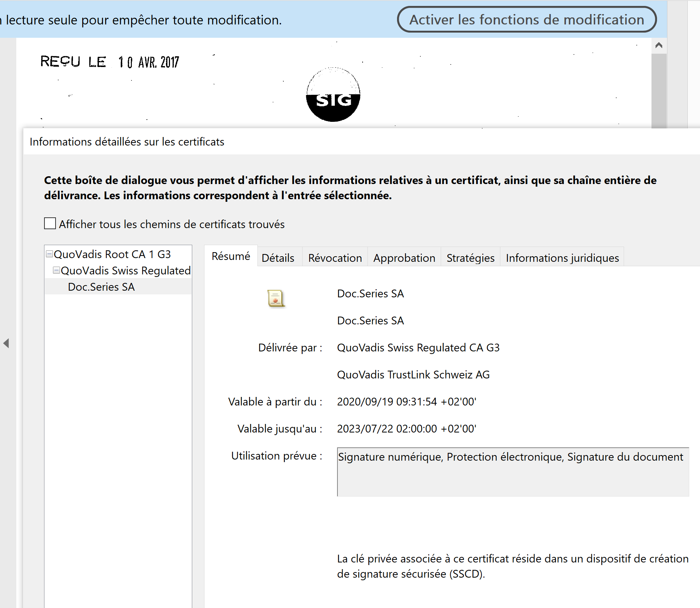Switch to the Approbation tab
The image size is (700, 608).
pos(404,258)
